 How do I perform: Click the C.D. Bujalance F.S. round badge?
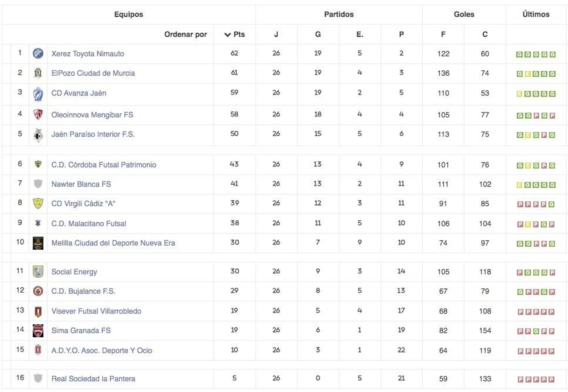click(x=38, y=291)
